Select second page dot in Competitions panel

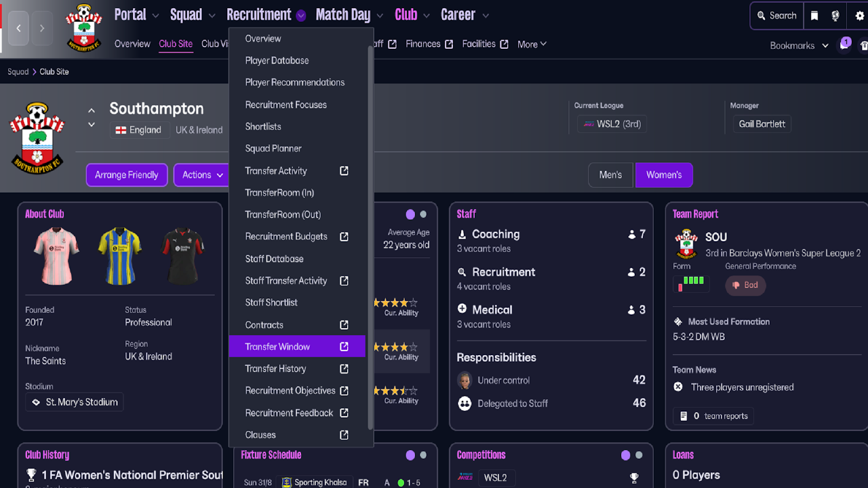coord(639,455)
